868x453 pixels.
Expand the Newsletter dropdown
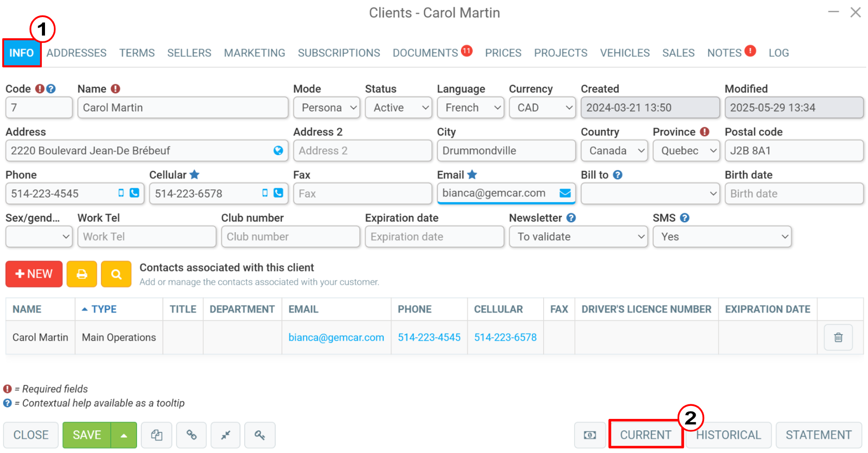tap(578, 237)
